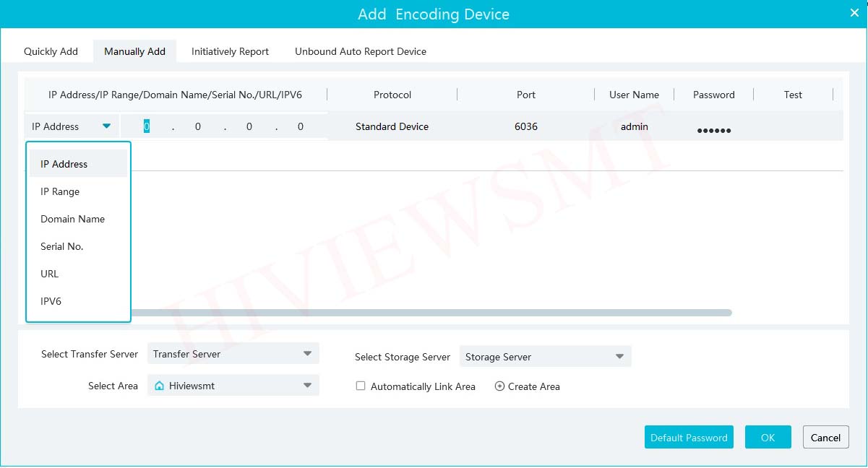Confirm with the OK button
The image size is (868, 468).
768,437
